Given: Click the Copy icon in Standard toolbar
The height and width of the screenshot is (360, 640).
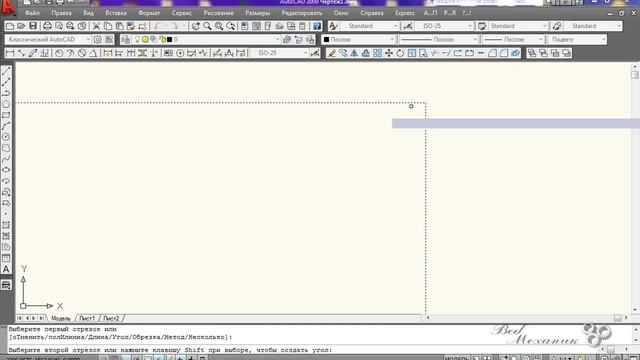Looking at the screenshot, I should pos(108,26).
